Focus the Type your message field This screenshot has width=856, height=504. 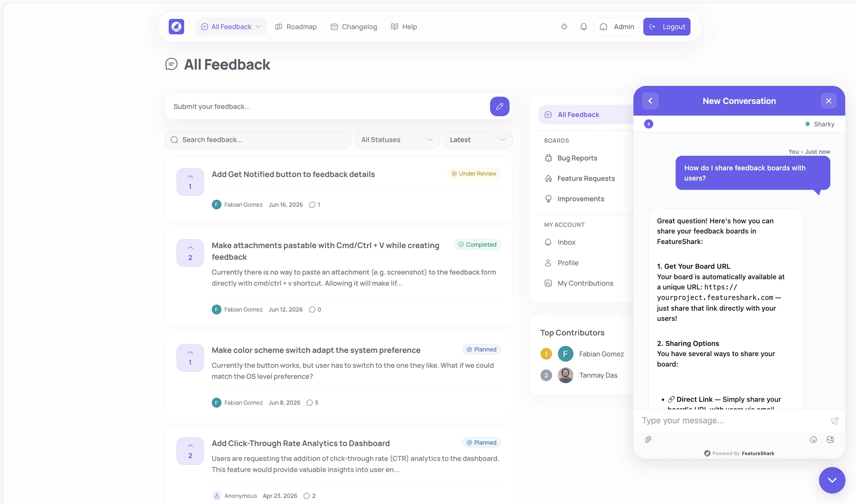tap(732, 420)
